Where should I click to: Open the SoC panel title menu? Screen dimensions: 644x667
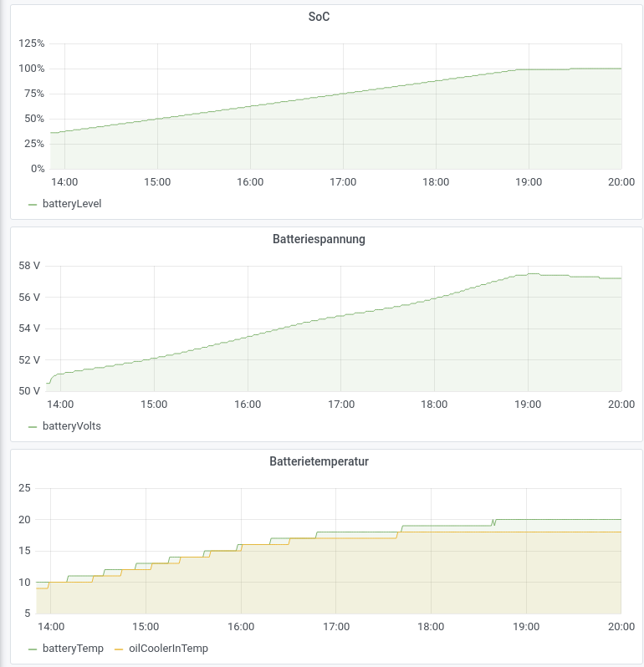319,17
